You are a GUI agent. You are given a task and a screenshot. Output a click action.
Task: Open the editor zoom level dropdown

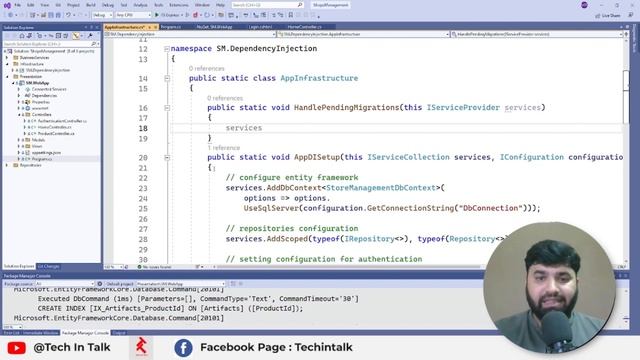tap(113, 267)
